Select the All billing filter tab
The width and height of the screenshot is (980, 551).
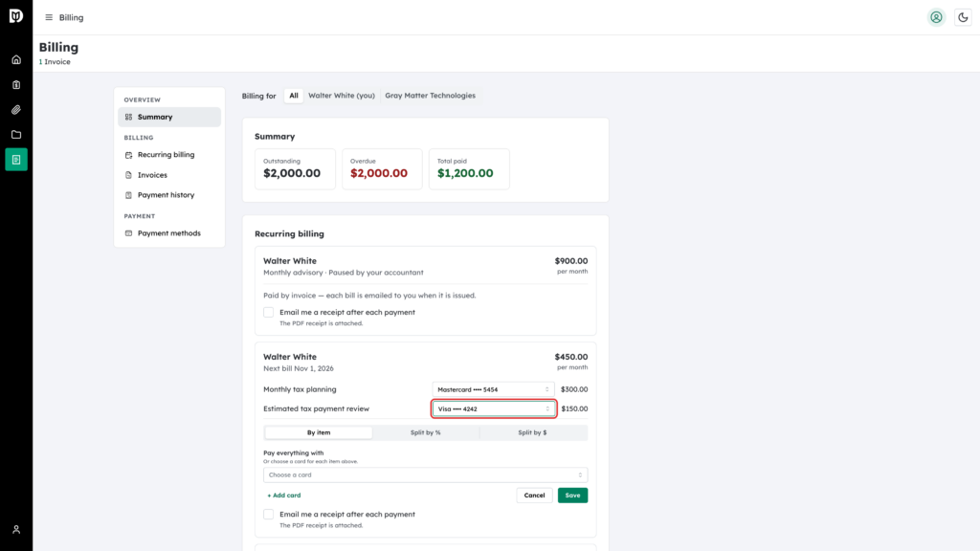(294, 96)
